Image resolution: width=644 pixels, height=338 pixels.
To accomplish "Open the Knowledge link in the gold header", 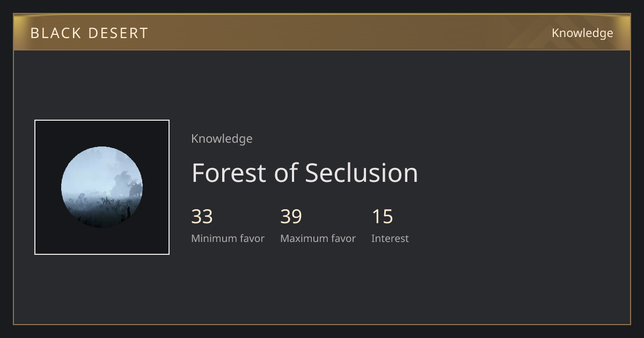I will [x=582, y=33].
